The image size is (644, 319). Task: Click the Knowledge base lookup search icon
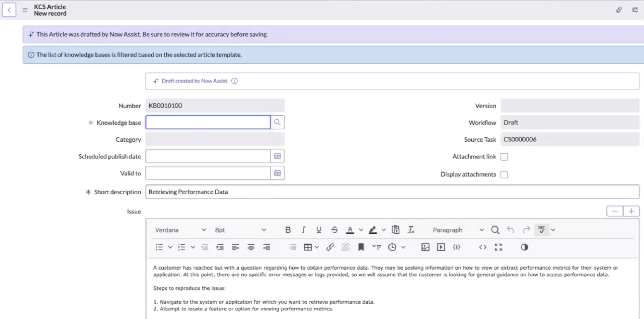[x=277, y=122]
